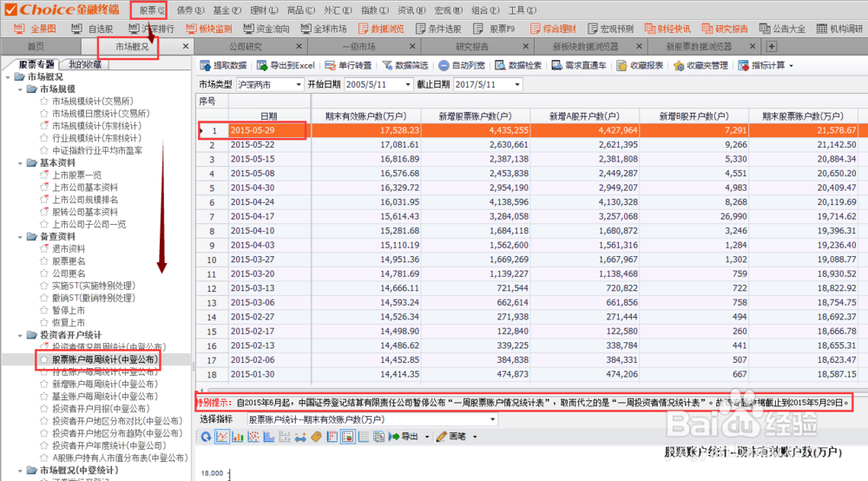Collapse the 备查资料 tree folder
Screen dimensions: 868x481
tap(20, 236)
